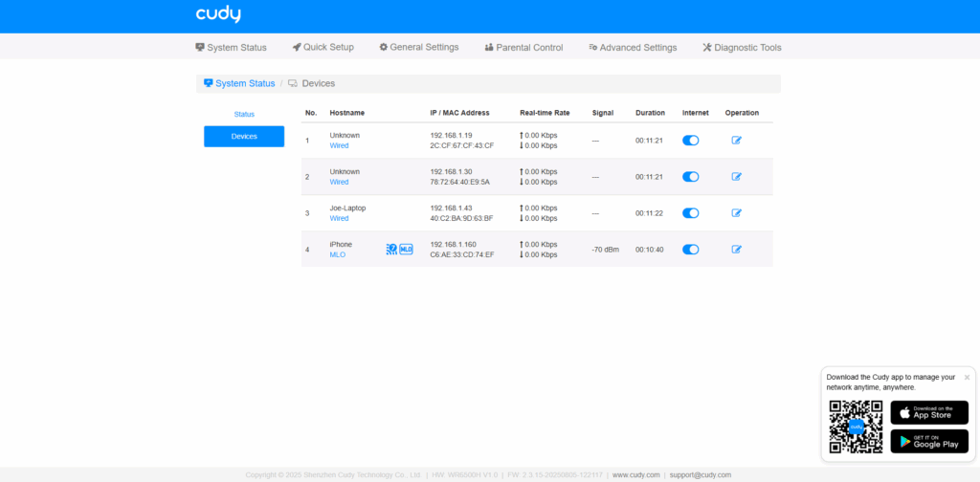Click Internet column header
Screen dimensions: 980x482
pyautogui.click(x=696, y=113)
